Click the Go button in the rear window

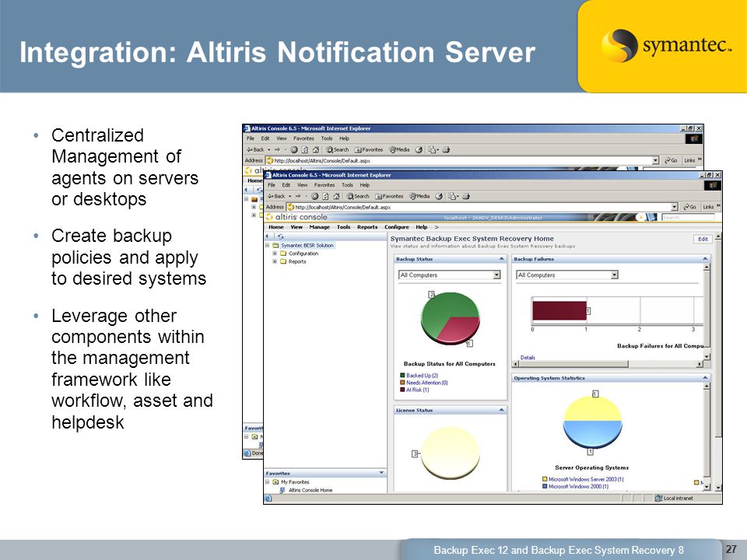pos(671,160)
